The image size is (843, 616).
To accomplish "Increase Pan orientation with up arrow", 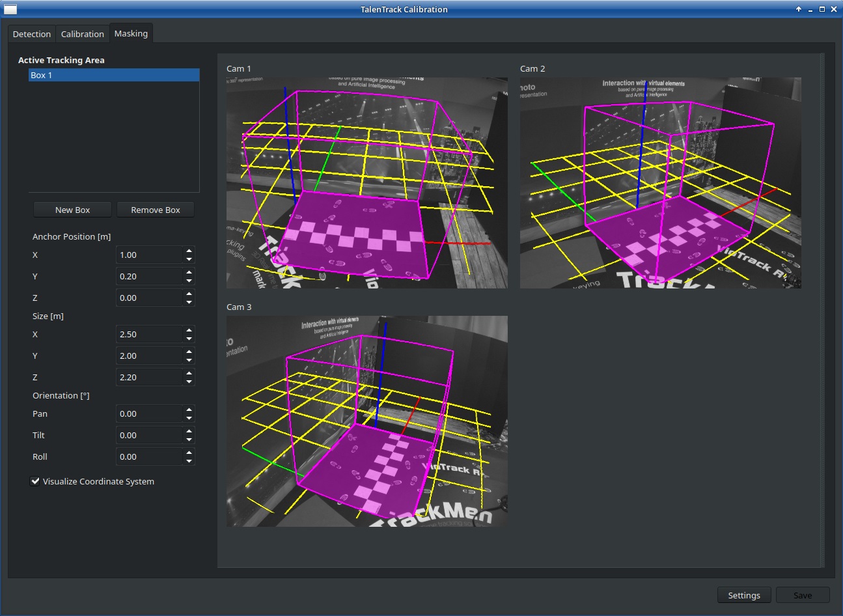I will click(189, 410).
